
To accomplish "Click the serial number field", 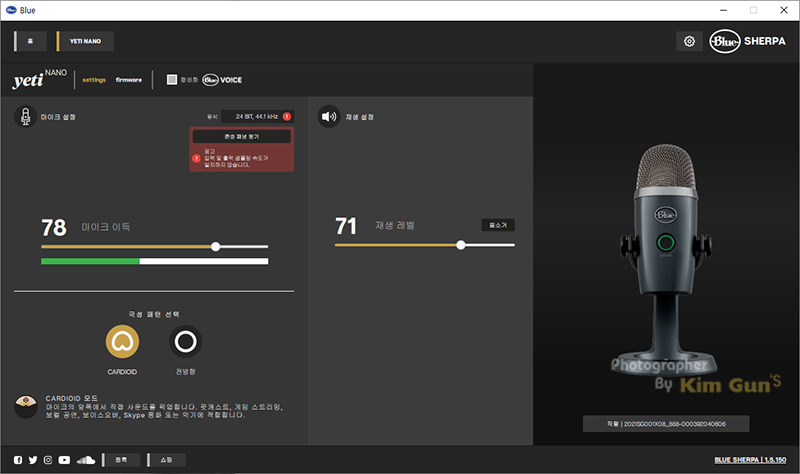I will (666, 423).
